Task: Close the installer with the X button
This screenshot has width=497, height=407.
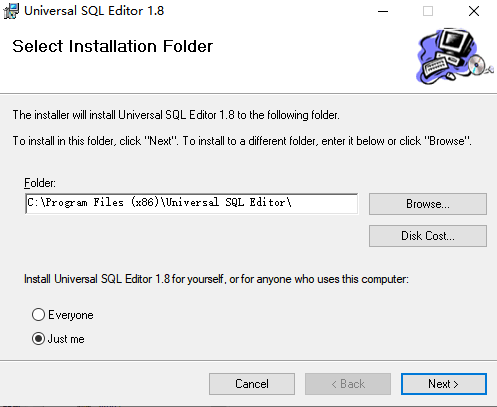Action: click(x=474, y=11)
